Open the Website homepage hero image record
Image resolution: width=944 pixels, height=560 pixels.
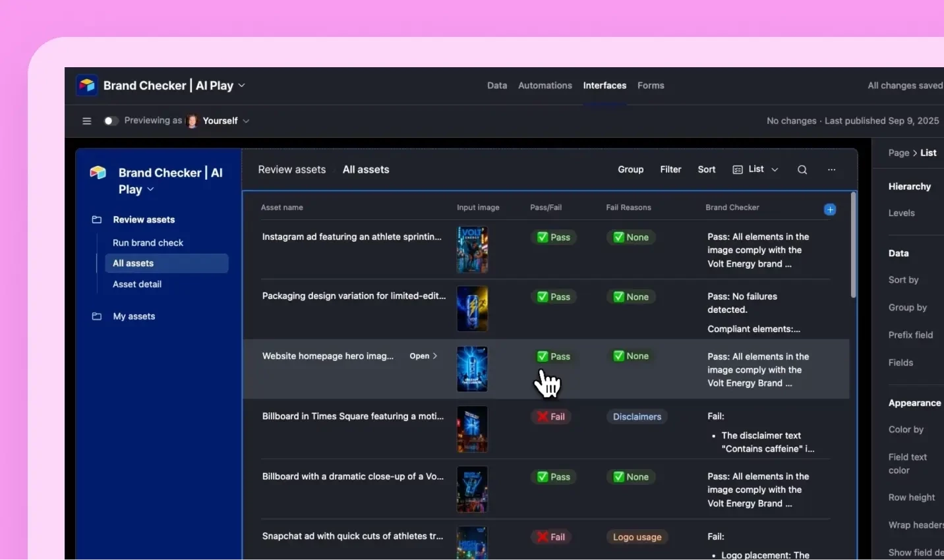(x=424, y=356)
